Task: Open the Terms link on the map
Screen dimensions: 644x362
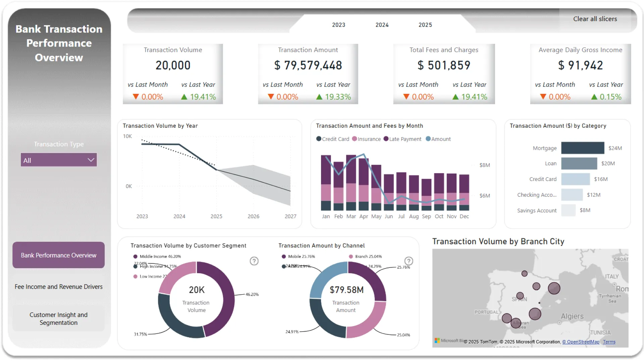Action: tap(609, 342)
